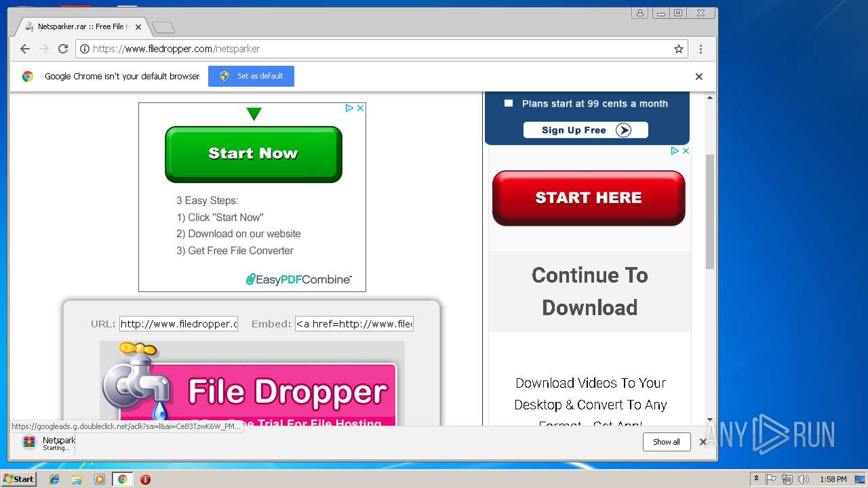Click the forward navigation arrow

pyautogui.click(x=44, y=49)
